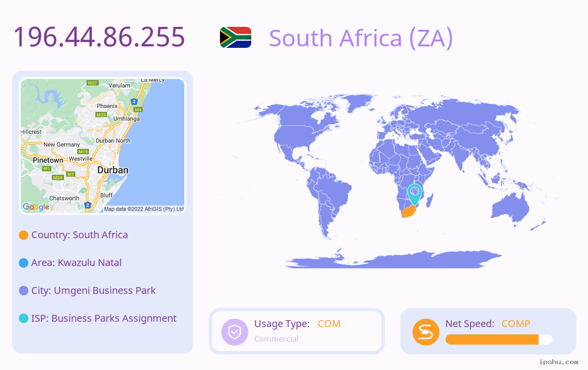This screenshot has height=370, width=588.
Task: Click the teal location pin on world map
Action: (414, 194)
